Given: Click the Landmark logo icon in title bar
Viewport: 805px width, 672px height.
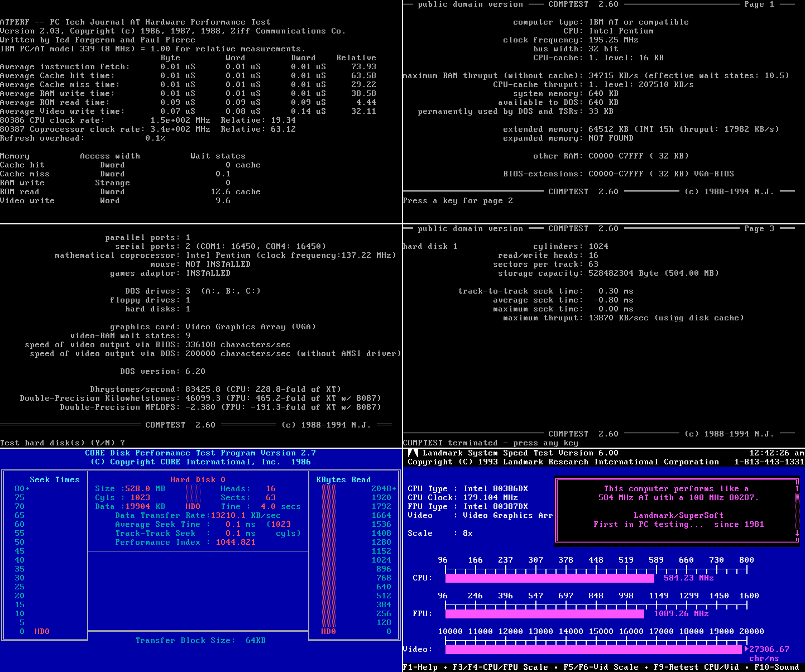Looking at the screenshot, I should tap(413, 453).
